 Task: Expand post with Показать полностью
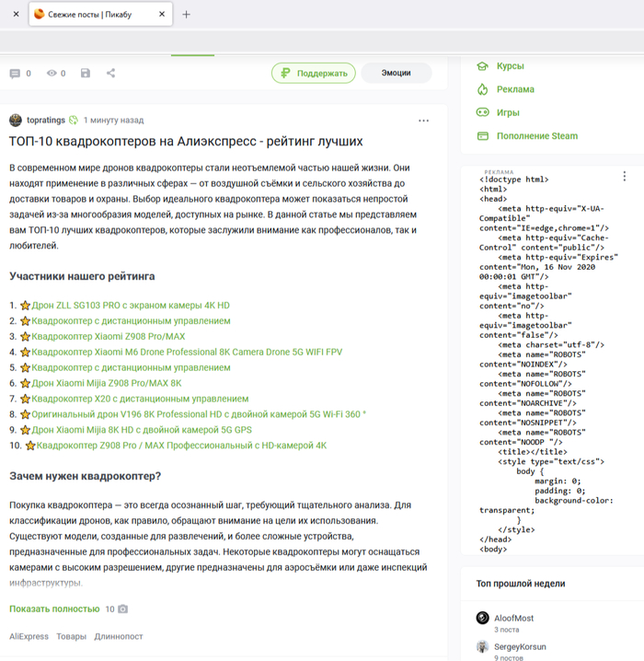click(x=54, y=609)
